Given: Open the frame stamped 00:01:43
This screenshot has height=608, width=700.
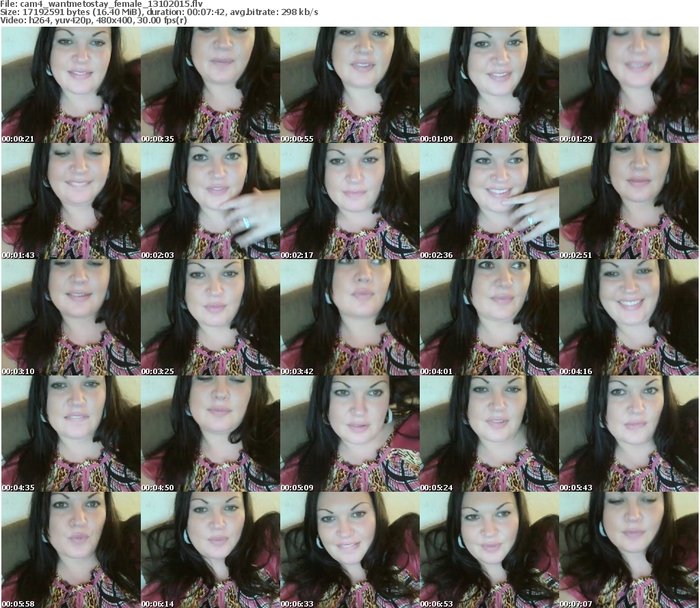Looking at the screenshot, I should pyautogui.click(x=71, y=201).
